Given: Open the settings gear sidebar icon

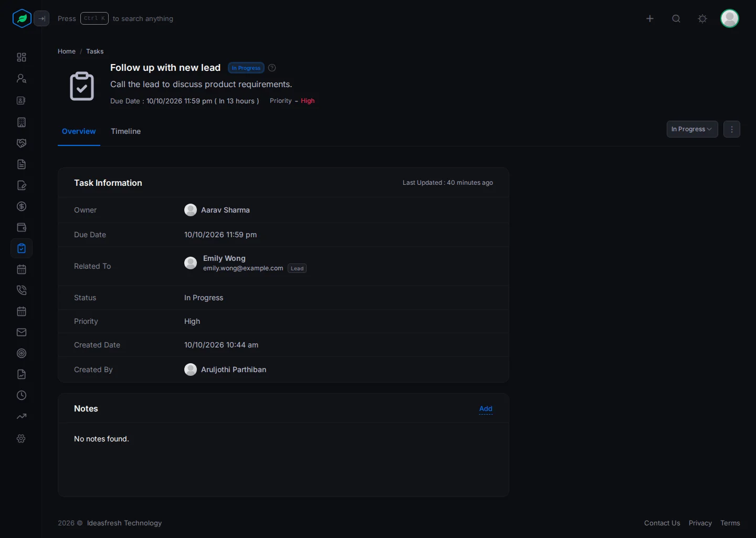Looking at the screenshot, I should pyautogui.click(x=22, y=438).
